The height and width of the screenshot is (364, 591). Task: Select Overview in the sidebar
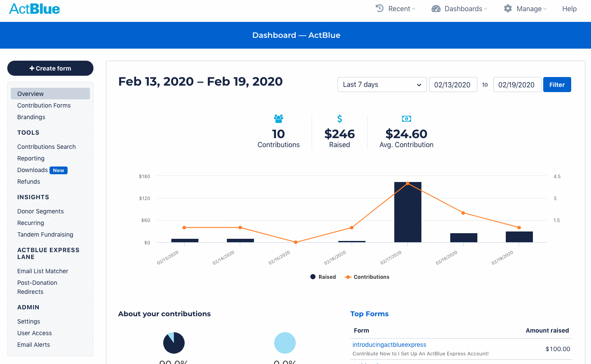click(50, 94)
